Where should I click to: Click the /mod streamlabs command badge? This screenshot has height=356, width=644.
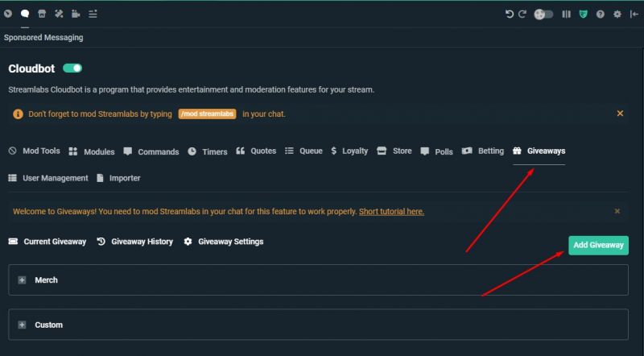207,114
